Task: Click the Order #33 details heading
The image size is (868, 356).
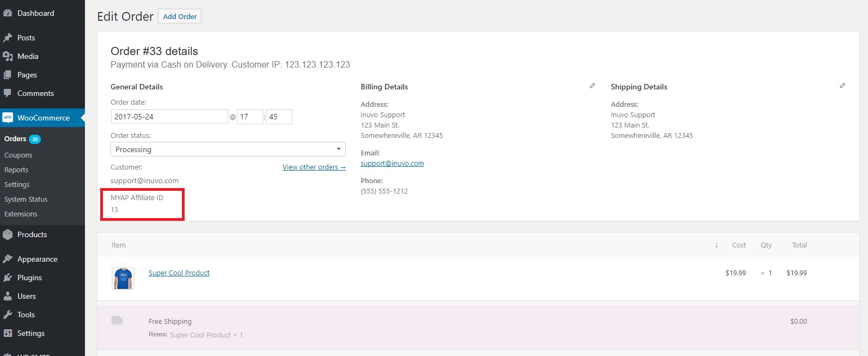Action: coord(154,51)
